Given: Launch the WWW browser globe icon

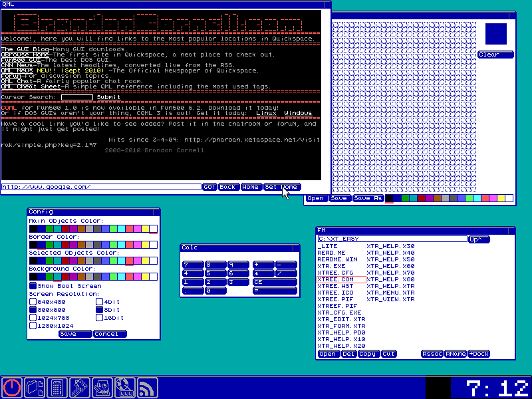Looking at the screenshot, I should [x=125, y=388].
